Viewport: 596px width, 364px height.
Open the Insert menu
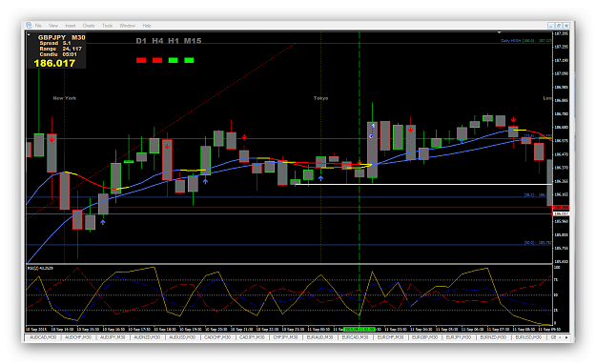71,26
